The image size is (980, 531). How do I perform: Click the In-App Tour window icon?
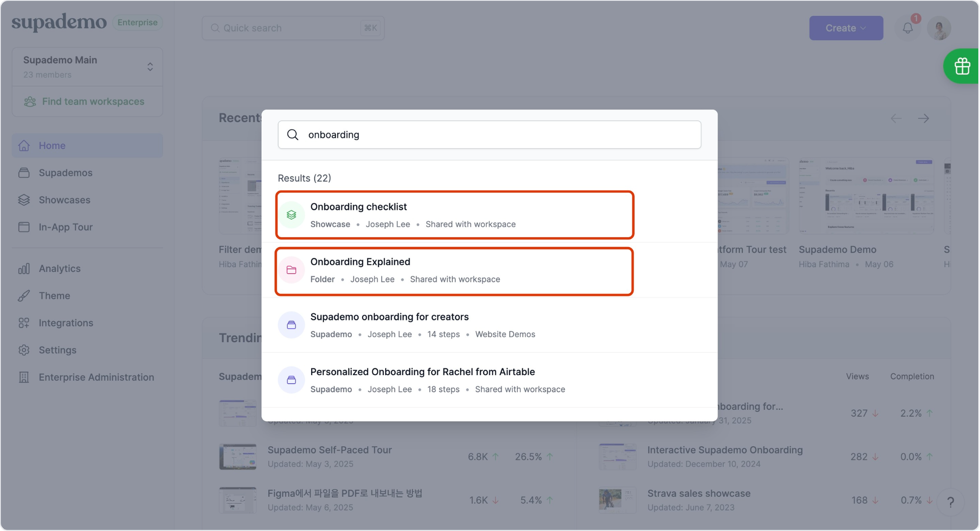click(24, 227)
